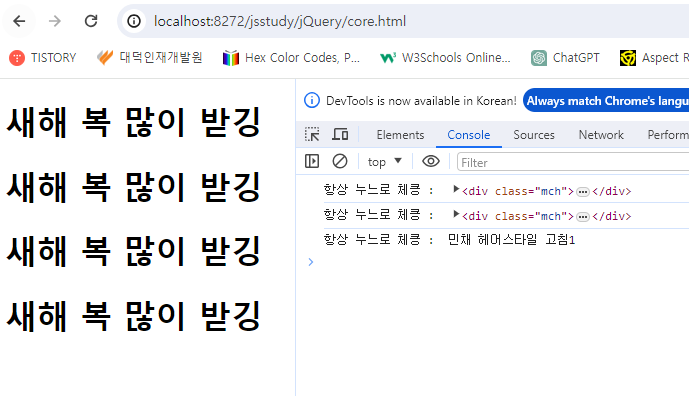Click the log text 민채 헤어스타일 고침1

coord(511,240)
